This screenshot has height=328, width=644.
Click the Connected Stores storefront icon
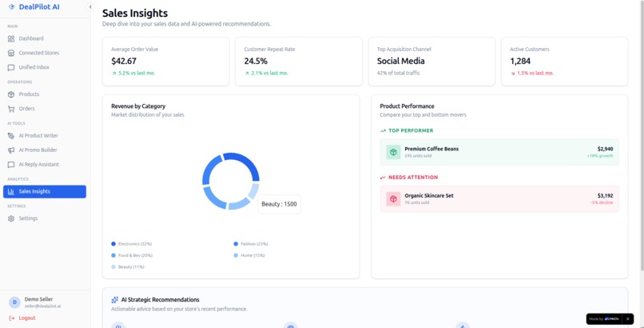(11, 53)
